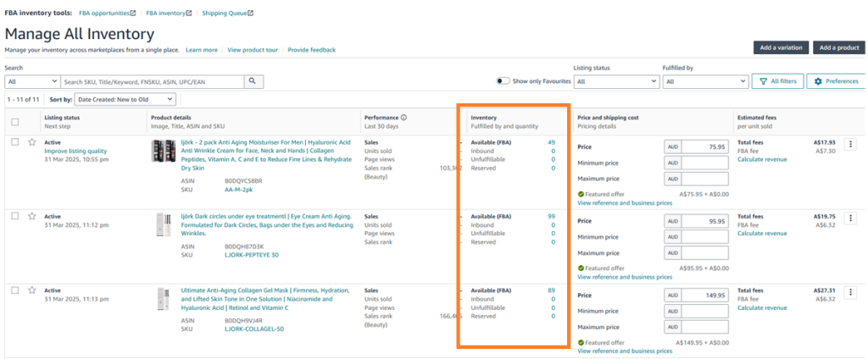868x359 pixels.
Task: Click the Learn more link
Action: pos(202,50)
